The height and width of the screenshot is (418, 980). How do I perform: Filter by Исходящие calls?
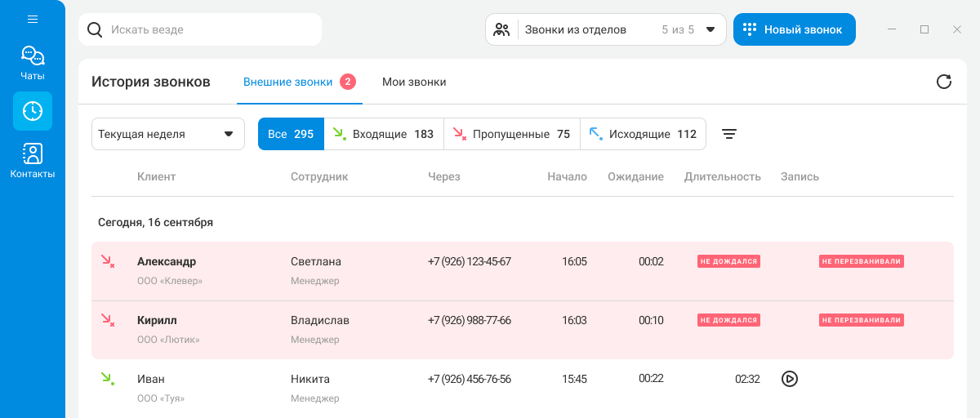pyautogui.click(x=643, y=135)
